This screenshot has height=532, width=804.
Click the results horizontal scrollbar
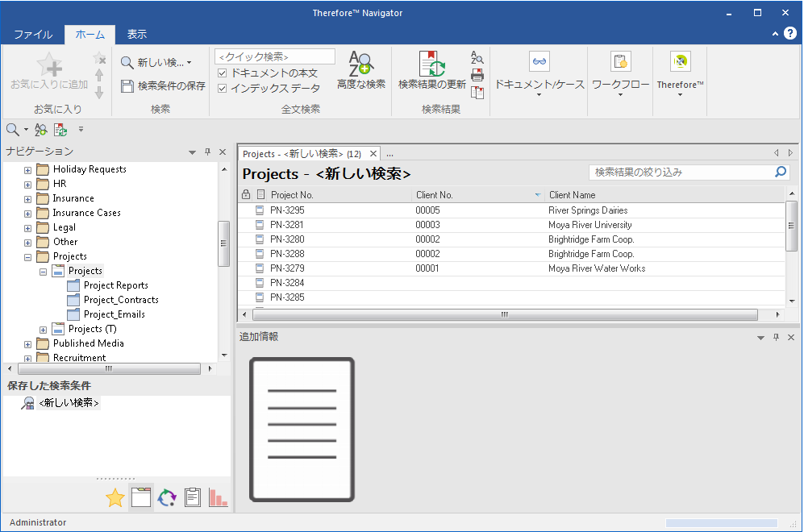coord(504,314)
